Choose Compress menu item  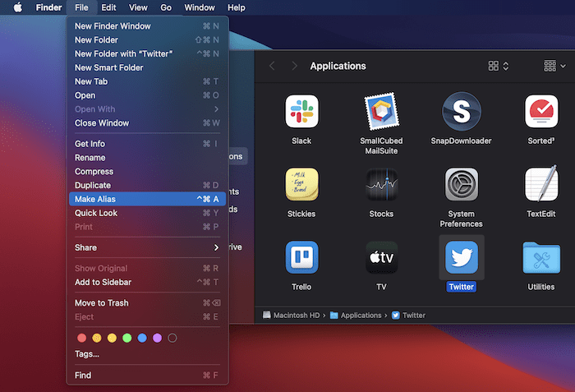[x=147, y=172]
